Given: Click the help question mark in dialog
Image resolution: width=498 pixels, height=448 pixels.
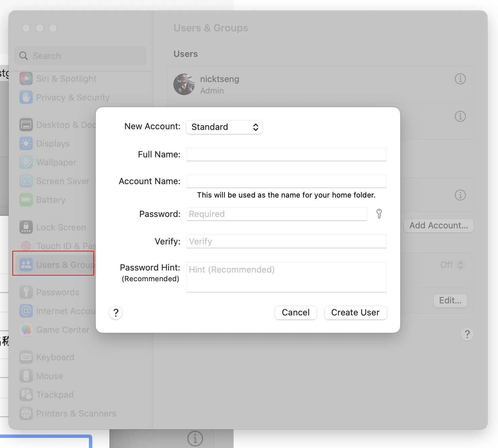Looking at the screenshot, I should click(116, 313).
